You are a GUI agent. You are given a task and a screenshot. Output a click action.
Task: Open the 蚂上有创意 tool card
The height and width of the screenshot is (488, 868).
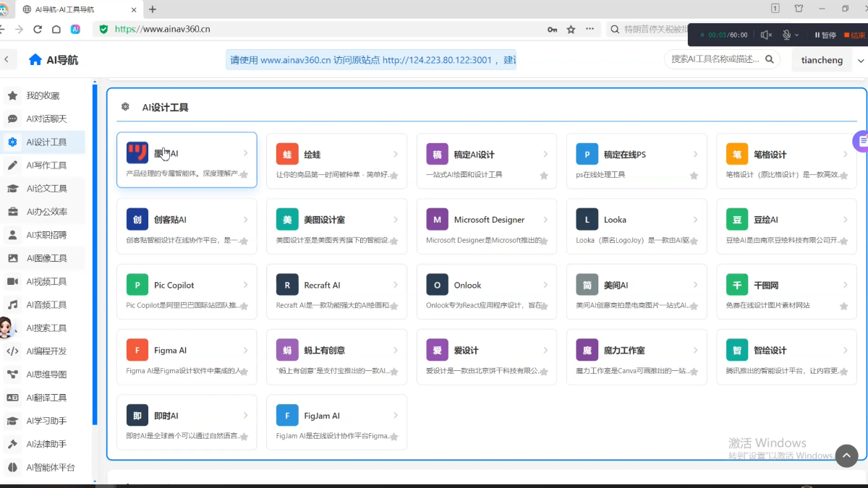pos(336,356)
